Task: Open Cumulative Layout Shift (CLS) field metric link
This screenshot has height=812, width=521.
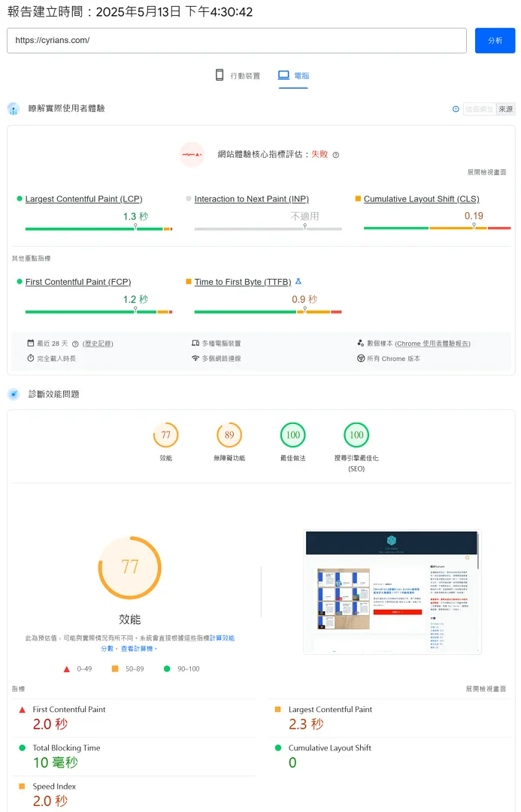Action: [x=421, y=199]
